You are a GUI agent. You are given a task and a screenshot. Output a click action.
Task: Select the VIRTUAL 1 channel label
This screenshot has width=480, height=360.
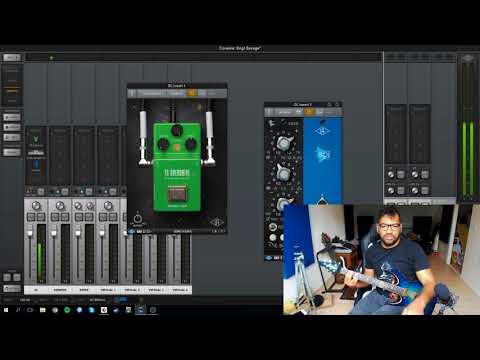108,290
